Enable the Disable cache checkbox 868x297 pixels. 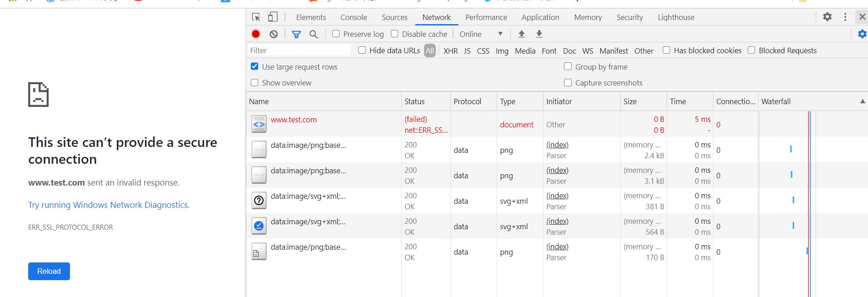coord(394,34)
